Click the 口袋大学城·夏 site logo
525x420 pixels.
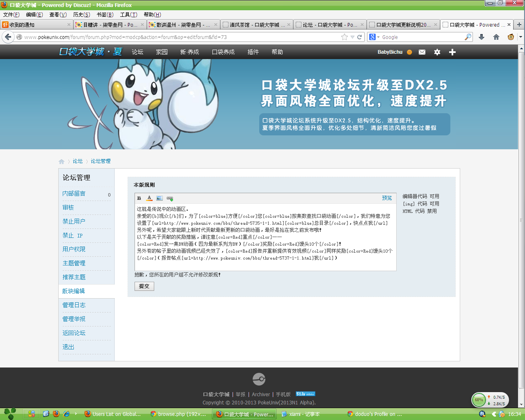91,52
